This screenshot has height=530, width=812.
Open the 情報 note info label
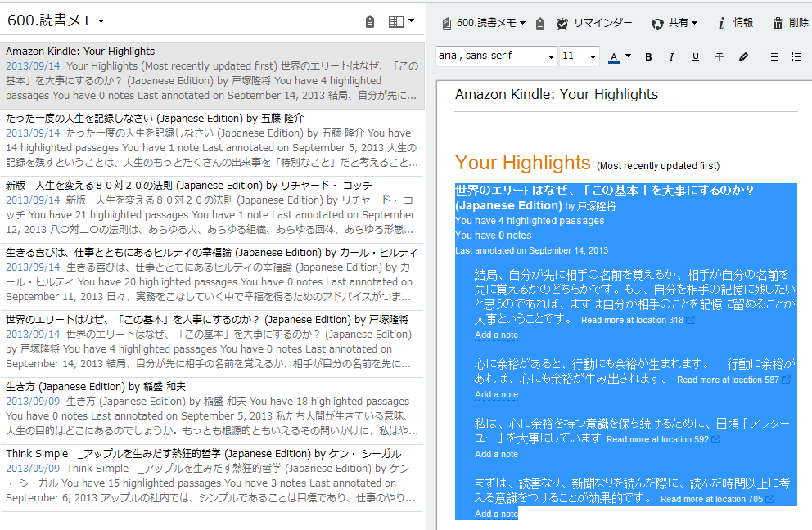[743, 23]
